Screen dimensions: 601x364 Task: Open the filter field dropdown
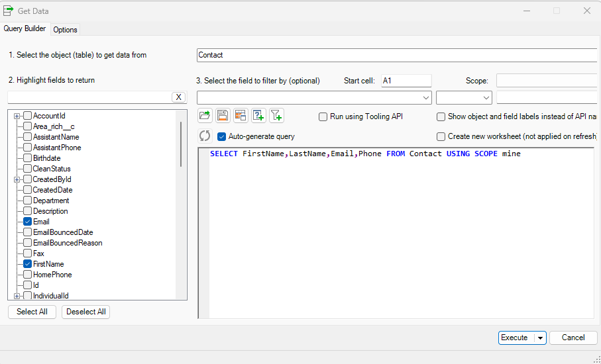426,98
